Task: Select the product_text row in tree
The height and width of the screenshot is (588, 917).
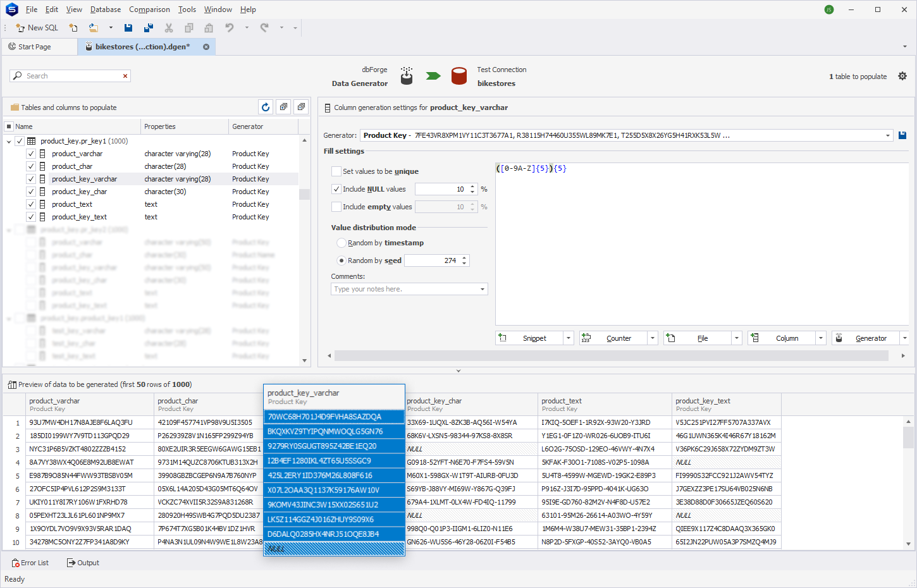Action: point(151,204)
